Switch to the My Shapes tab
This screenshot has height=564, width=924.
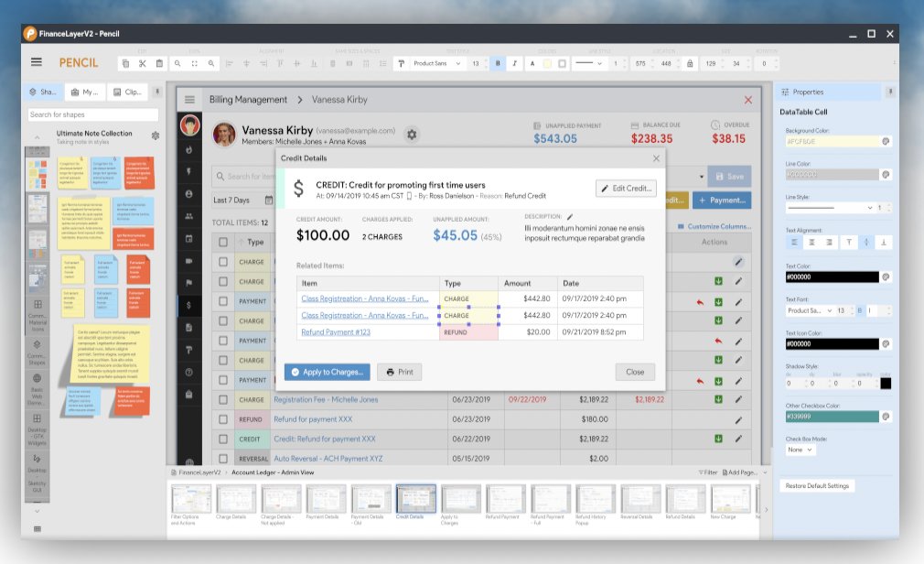pos(85,92)
